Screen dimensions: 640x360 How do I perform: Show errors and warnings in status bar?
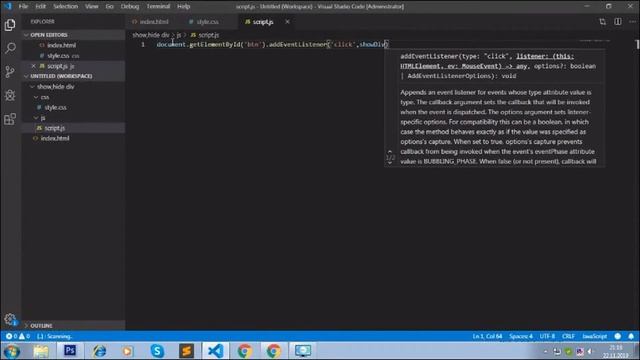pos(18,336)
